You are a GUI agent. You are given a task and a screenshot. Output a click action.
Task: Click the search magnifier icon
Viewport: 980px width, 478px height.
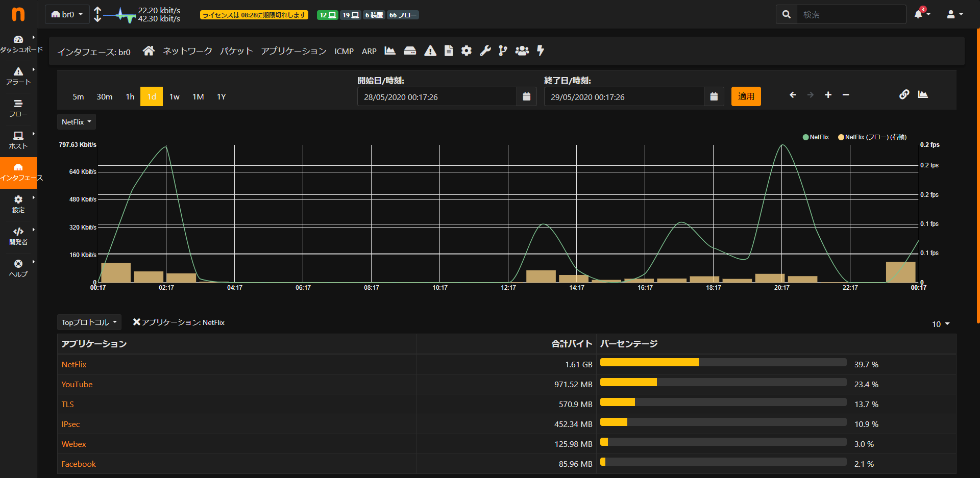tap(787, 14)
